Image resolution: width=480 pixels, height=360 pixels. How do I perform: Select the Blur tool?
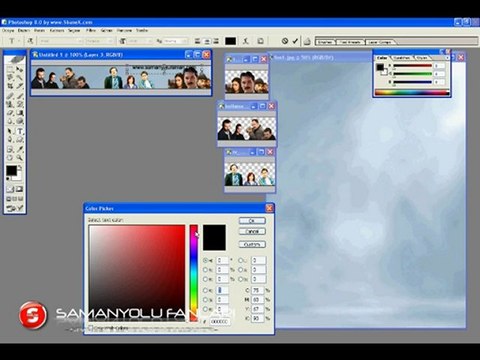[10, 121]
